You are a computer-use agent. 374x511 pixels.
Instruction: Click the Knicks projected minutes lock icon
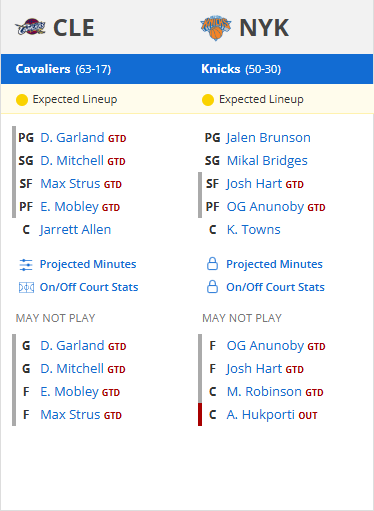pos(212,264)
